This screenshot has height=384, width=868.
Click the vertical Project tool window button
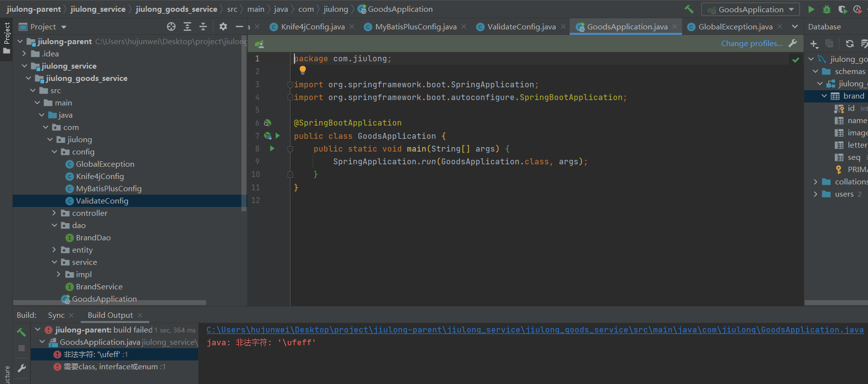click(6, 39)
